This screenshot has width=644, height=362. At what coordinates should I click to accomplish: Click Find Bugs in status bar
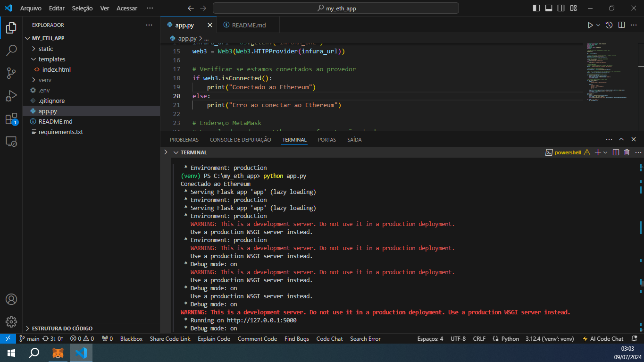click(x=297, y=338)
